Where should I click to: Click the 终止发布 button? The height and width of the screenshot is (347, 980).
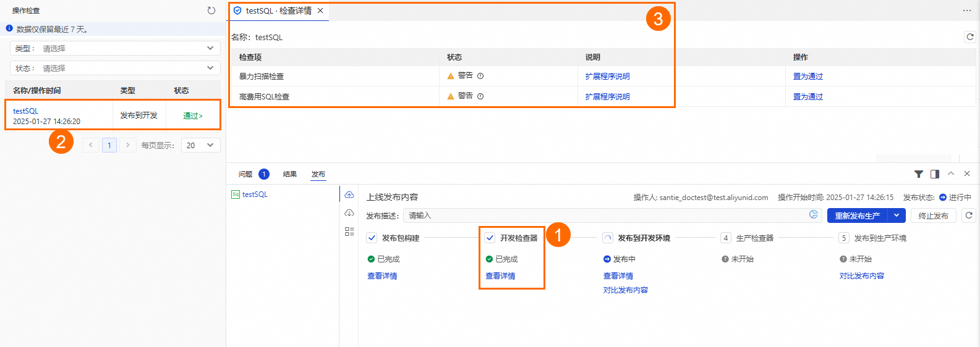click(933, 215)
